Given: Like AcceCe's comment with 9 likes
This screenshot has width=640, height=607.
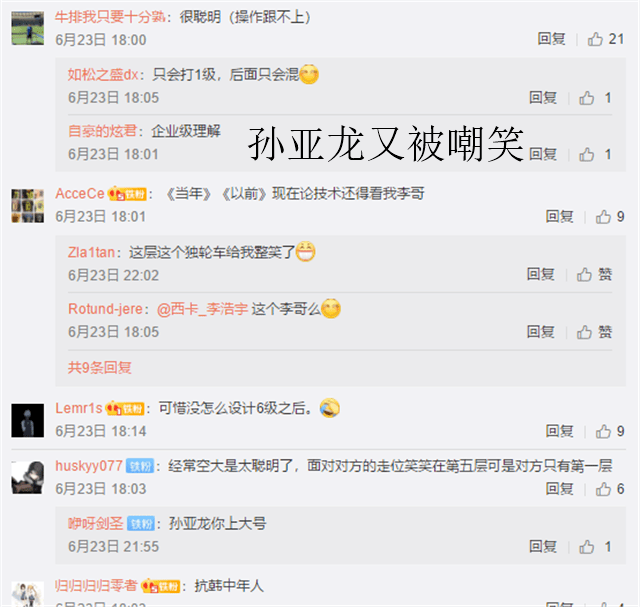Looking at the screenshot, I should tap(610, 217).
